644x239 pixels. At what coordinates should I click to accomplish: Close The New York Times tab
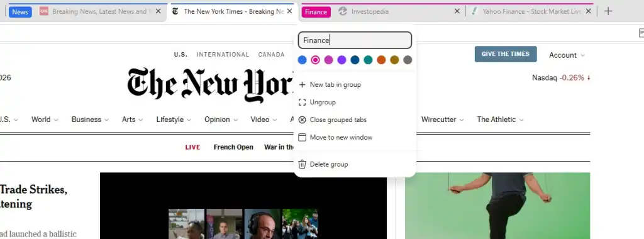pyautogui.click(x=289, y=11)
